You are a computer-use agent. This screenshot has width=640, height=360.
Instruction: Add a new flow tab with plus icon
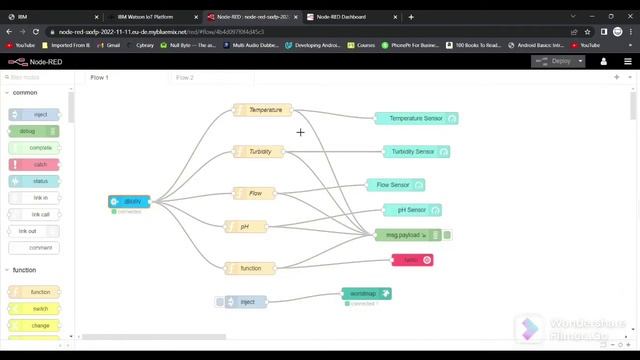pos(616,77)
